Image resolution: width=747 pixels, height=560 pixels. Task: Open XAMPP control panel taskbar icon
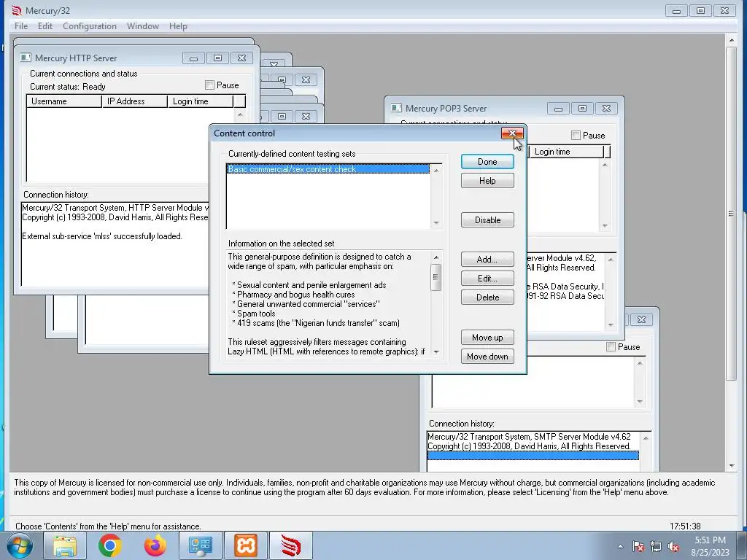(245, 545)
